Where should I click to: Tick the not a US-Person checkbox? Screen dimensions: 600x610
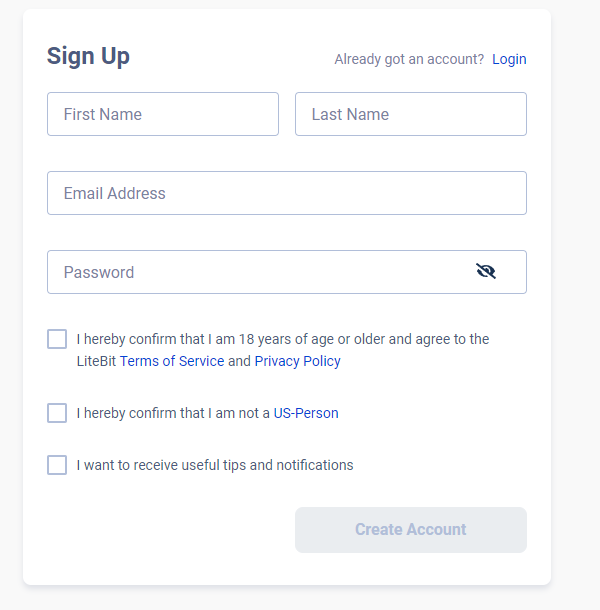pos(57,413)
